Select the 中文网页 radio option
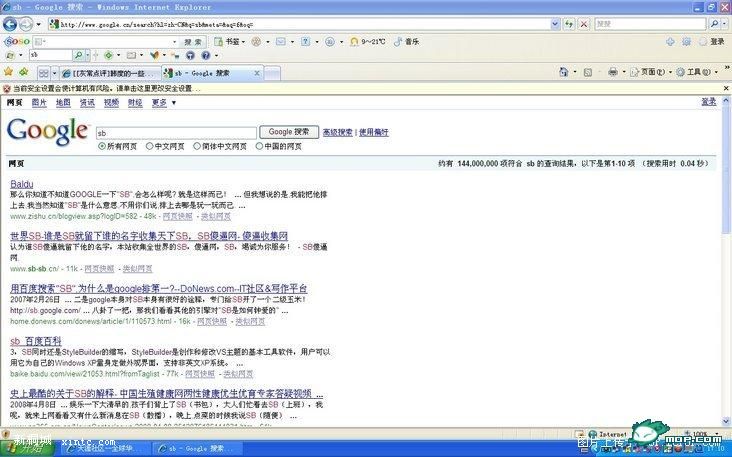732x457 pixels. click(149, 146)
